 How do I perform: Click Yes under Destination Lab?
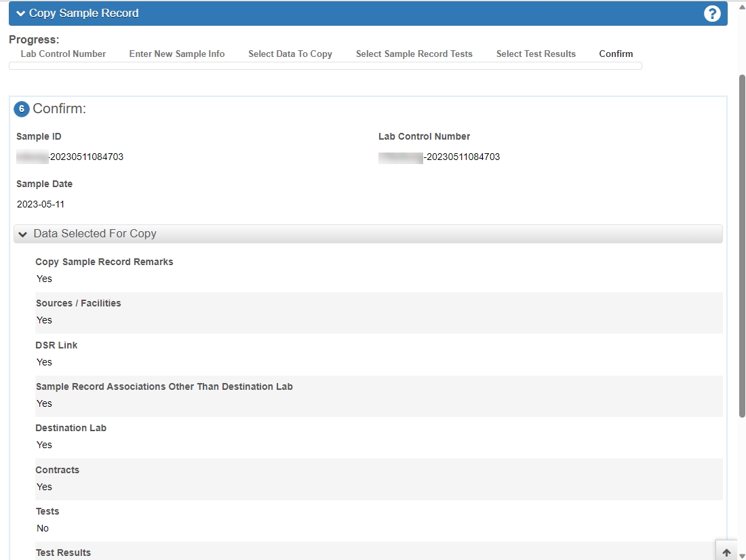(x=44, y=445)
